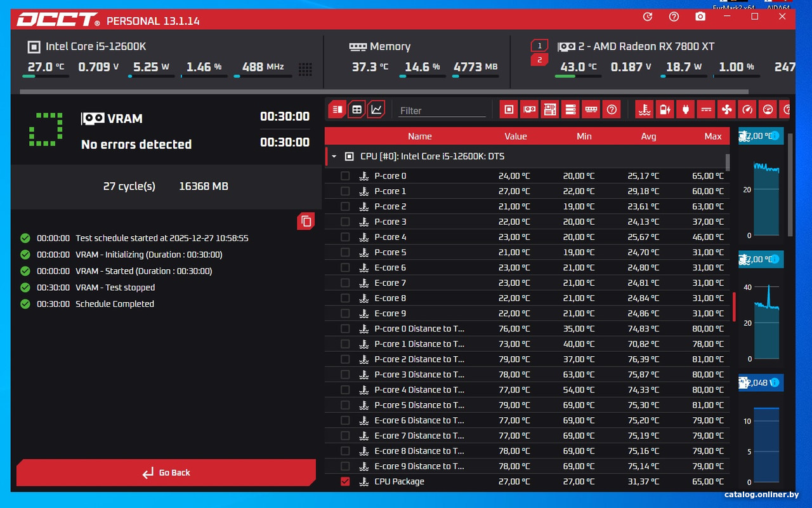Click the Memory header label

[x=390, y=46]
